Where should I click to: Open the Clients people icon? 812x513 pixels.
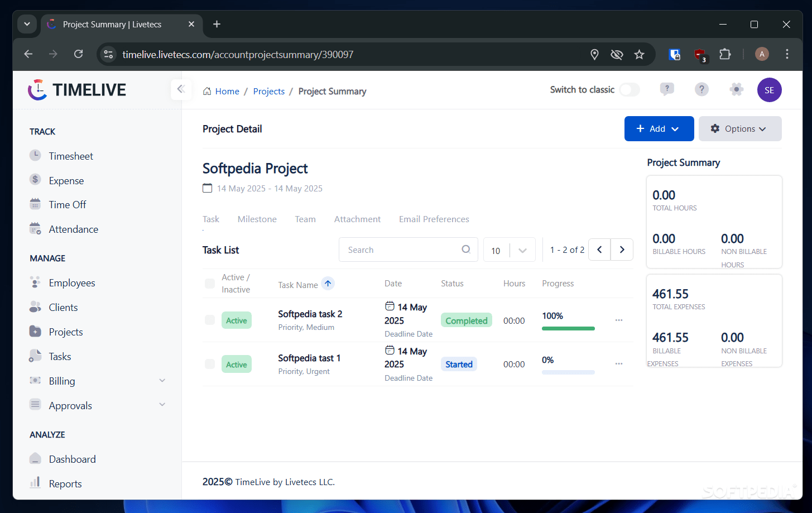tap(35, 307)
